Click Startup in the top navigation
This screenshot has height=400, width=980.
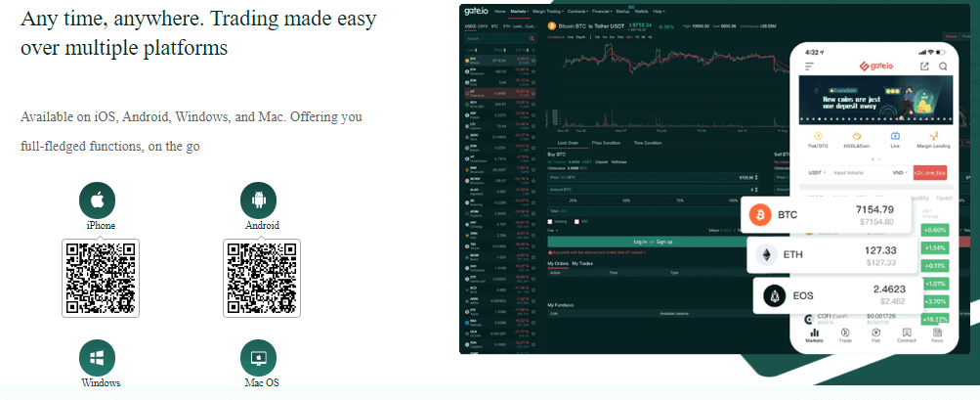(x=622, y=12)
